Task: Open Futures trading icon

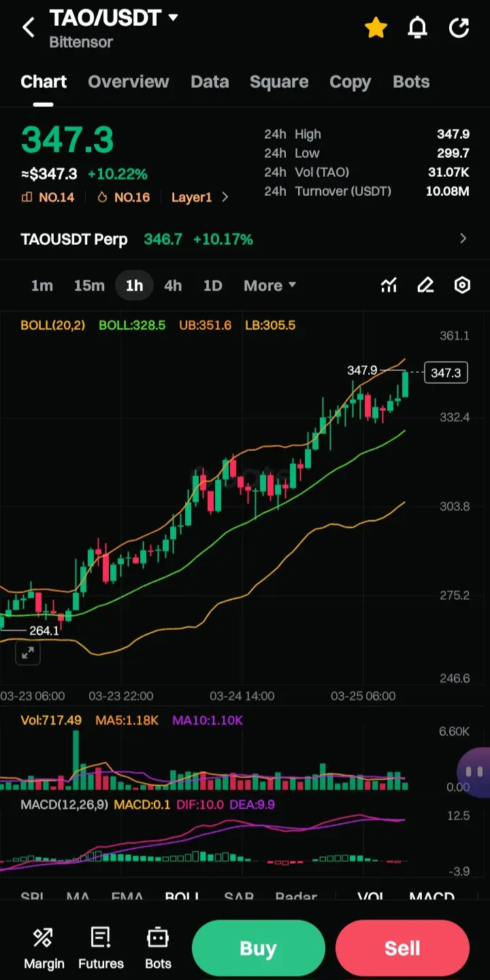Action: coord(101,948)
